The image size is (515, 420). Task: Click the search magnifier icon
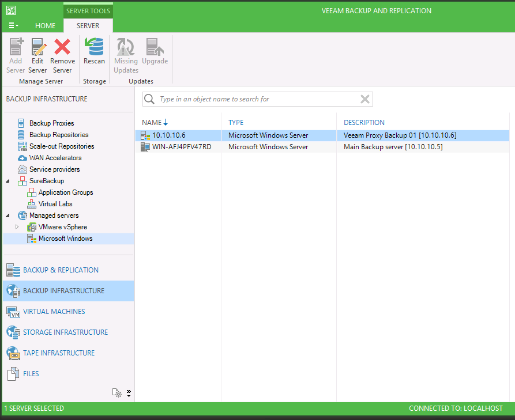click(149, 99)
